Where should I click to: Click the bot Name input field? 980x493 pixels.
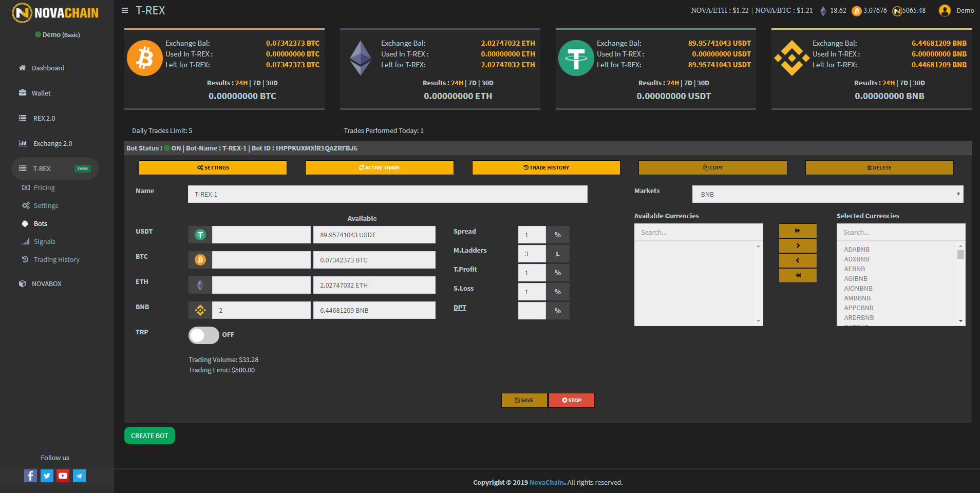point(388,194)
